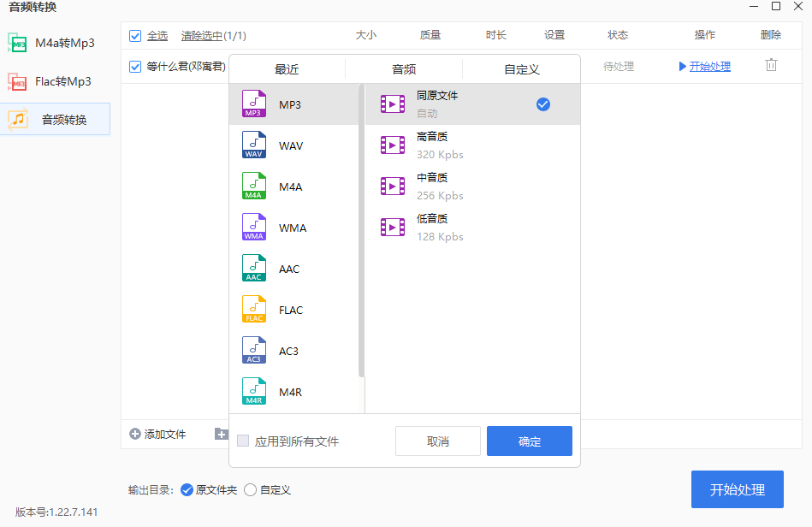Select the WAV output format icon
Screen dimensions: 812x527
(x=253, y=145)
